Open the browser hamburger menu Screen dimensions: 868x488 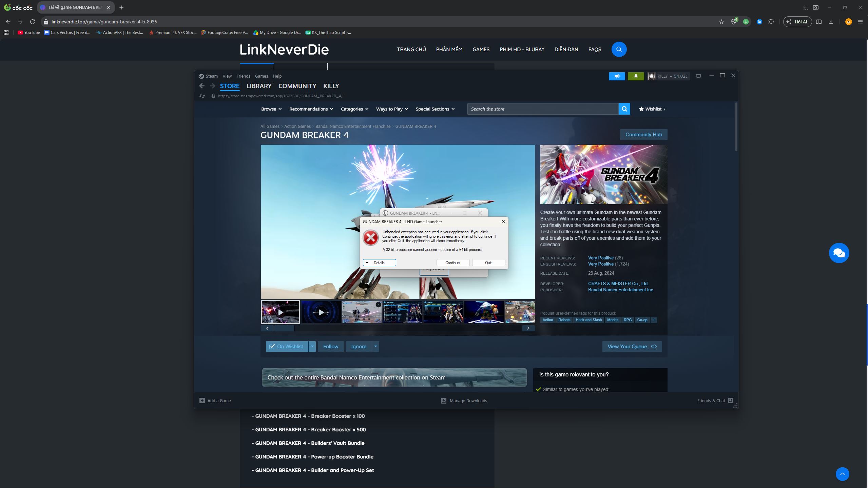[860, 22]
